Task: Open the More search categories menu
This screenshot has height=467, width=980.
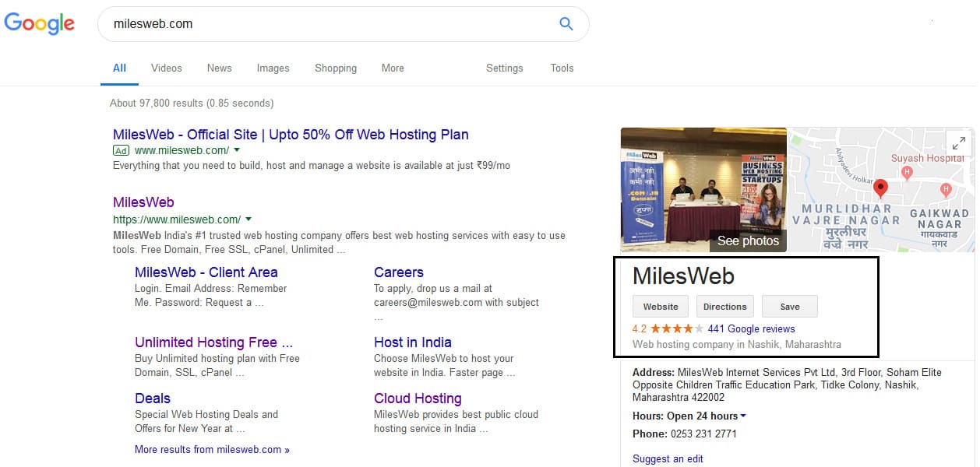Action: 393,68
